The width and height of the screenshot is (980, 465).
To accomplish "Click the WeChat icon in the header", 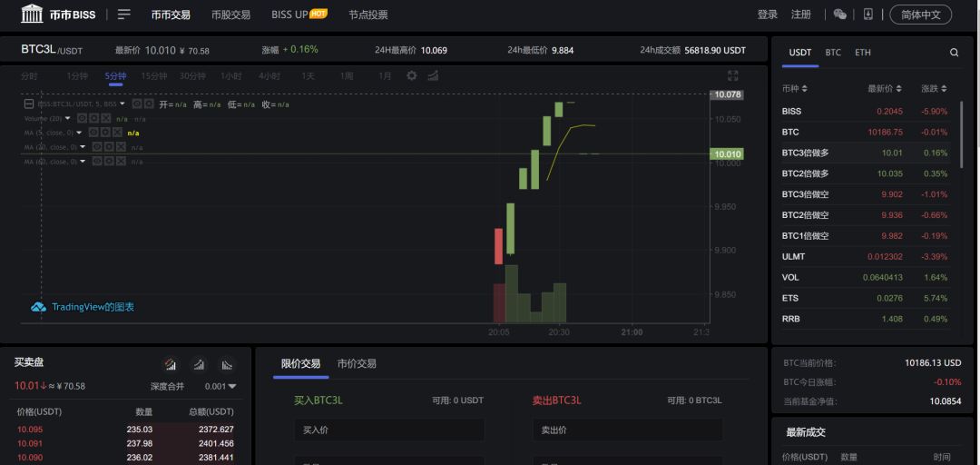I will click(840, 15).
